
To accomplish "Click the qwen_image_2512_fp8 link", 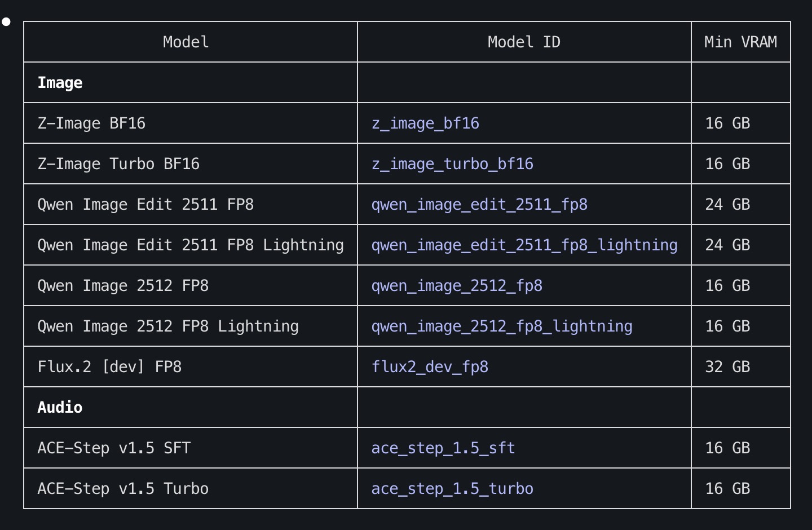I will (x=457, y=286).
